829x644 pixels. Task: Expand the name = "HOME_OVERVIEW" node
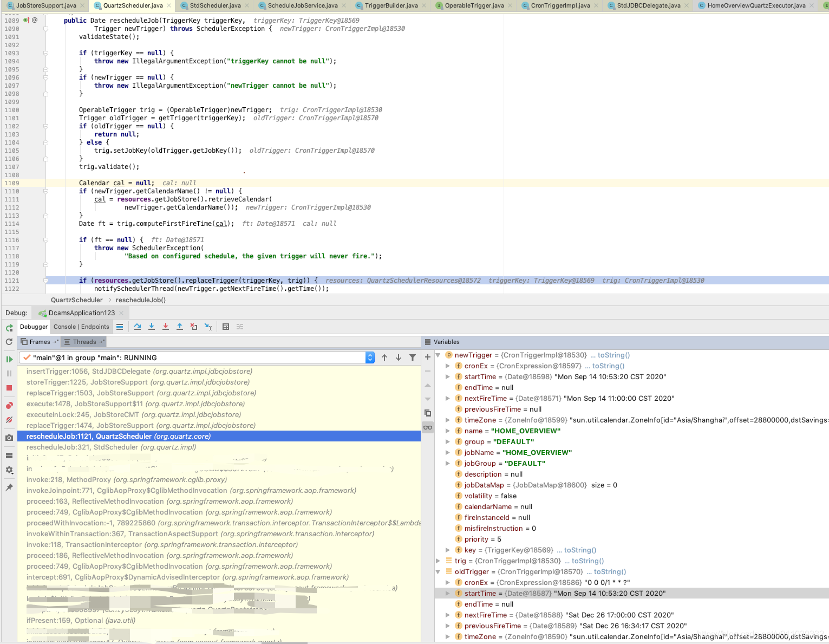tap(448, 431)
